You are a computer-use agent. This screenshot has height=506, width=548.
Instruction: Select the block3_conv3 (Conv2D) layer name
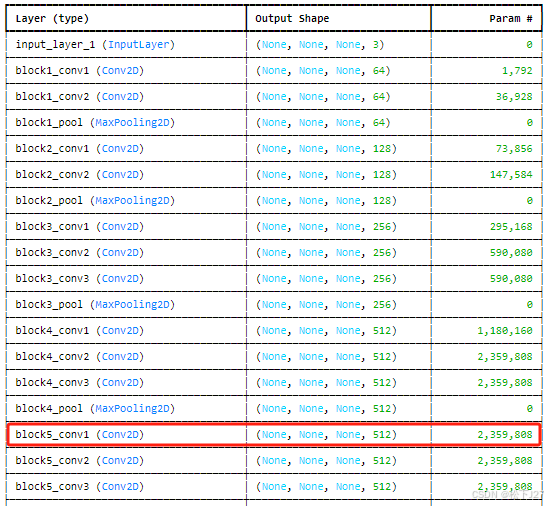point(80,279)
